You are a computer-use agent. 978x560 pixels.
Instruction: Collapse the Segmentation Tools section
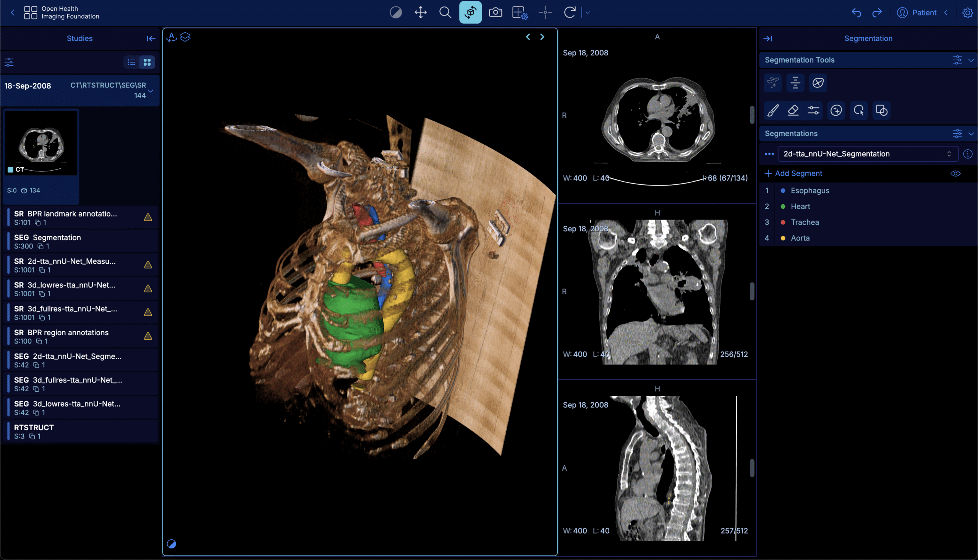tap(972, 60)
